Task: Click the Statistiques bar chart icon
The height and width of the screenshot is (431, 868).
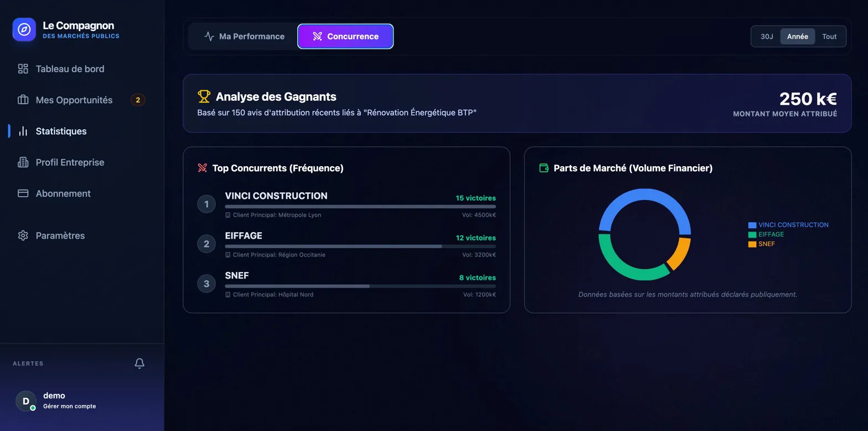Action: tap(23, 131)
